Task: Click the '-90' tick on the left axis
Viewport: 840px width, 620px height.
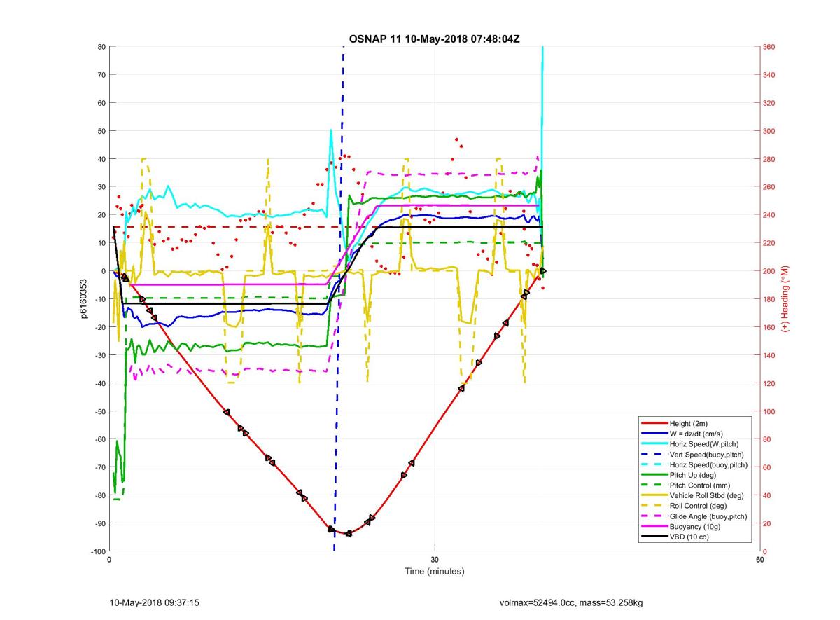Action: [x=100, y=523]
